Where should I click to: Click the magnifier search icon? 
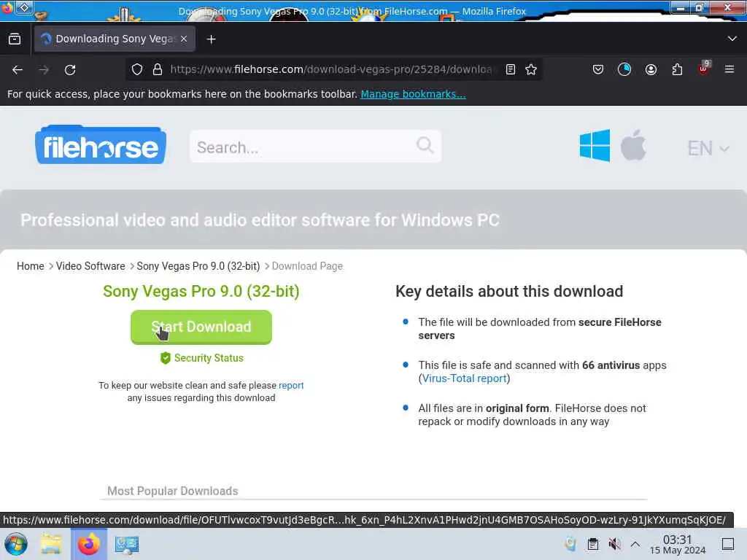[425, 145]
